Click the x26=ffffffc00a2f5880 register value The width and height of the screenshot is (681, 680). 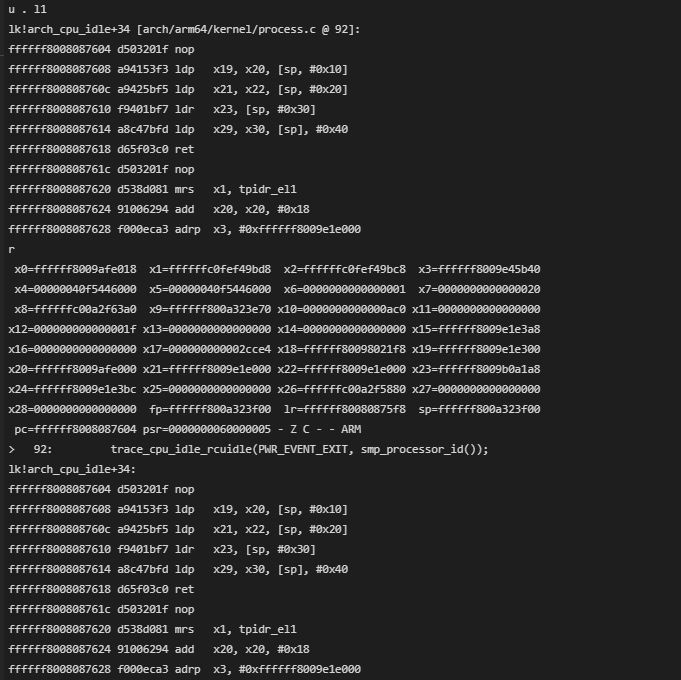(x=342, y=389)
